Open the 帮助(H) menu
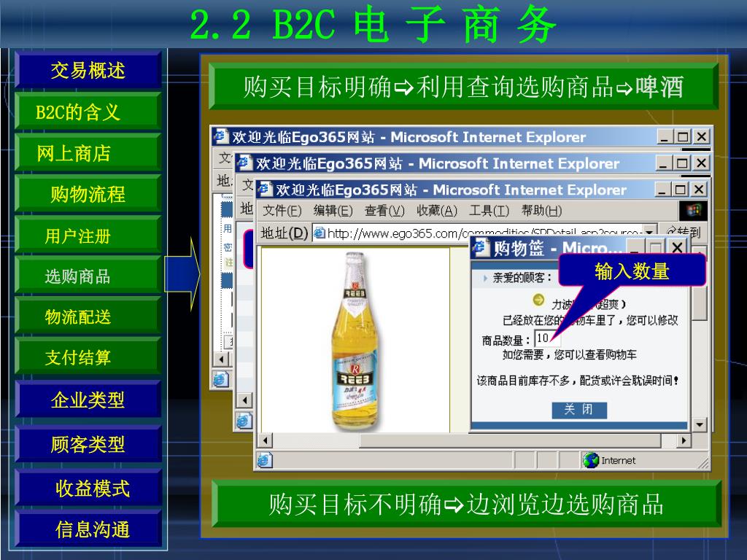The height and width of the screenshot is (560, 747). pos(542,211)
